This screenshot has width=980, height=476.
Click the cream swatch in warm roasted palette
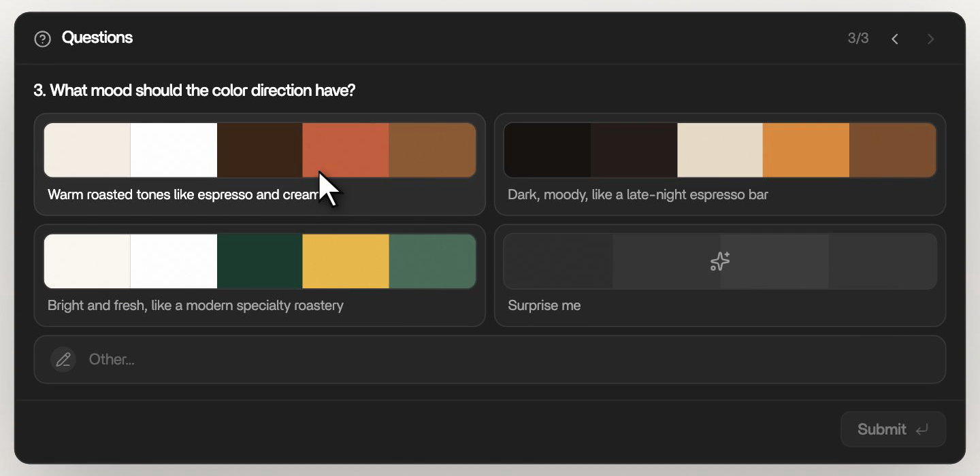click(87, 150)
